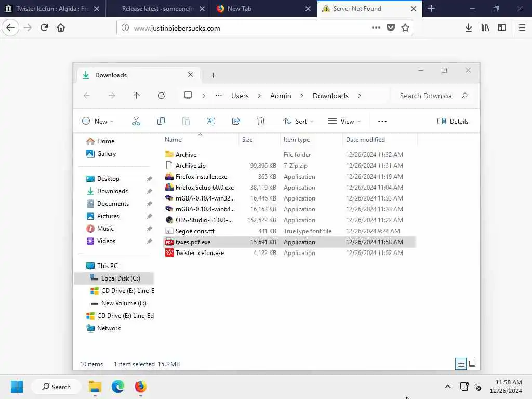
Task: Go to Firefox home page
Action: [61, 28]
